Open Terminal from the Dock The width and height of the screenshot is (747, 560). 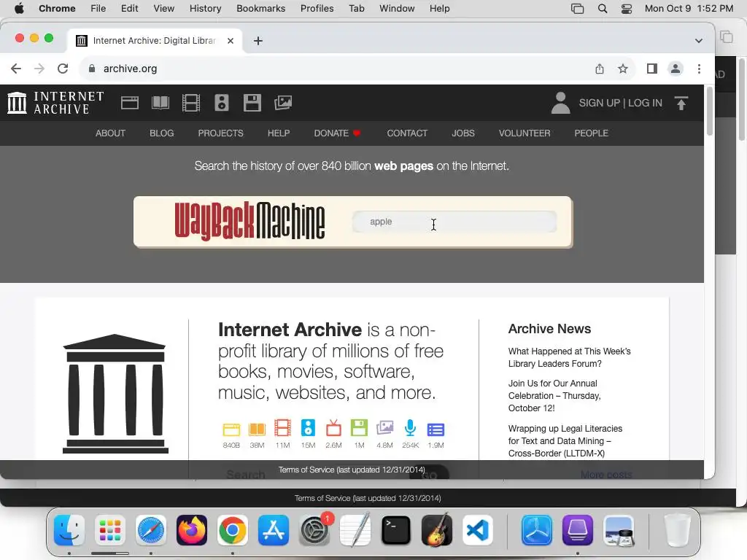point(396,530)
